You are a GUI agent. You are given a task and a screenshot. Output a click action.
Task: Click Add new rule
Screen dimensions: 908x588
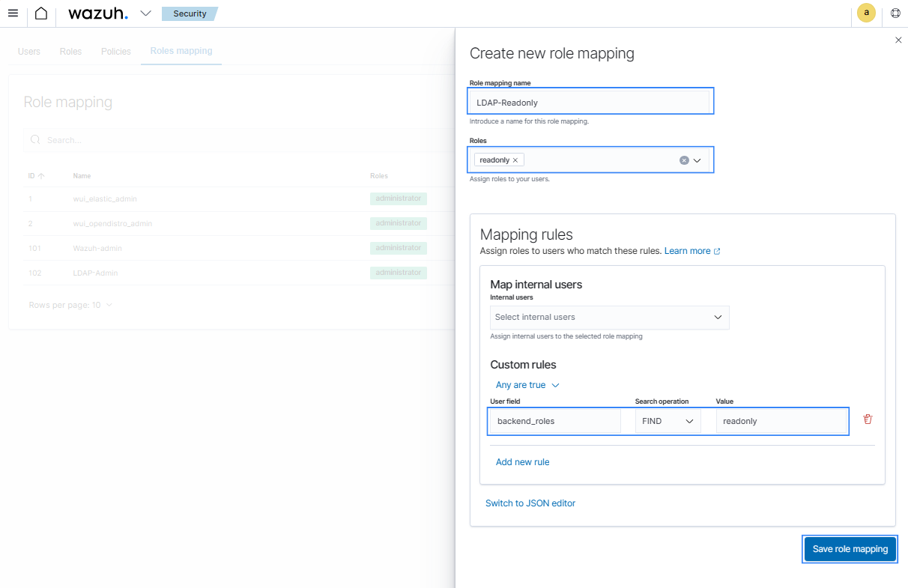coord(523,462)
